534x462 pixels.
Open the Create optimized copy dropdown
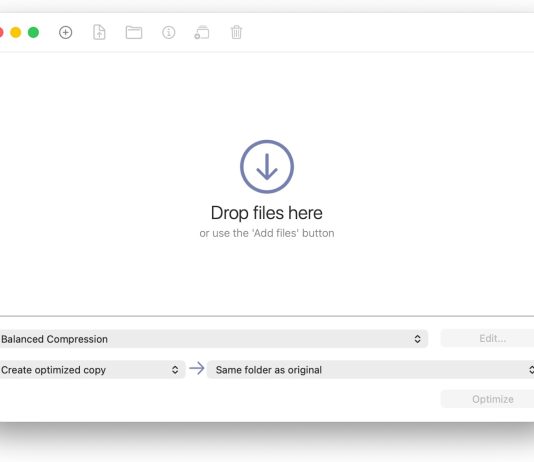[x=92, y=370]
